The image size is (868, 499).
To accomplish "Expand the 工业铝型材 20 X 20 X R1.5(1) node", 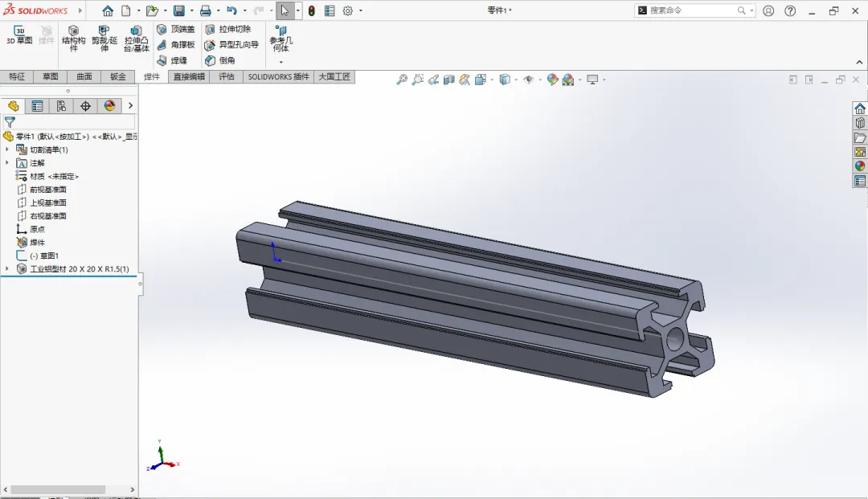I will tap(6, 269).
